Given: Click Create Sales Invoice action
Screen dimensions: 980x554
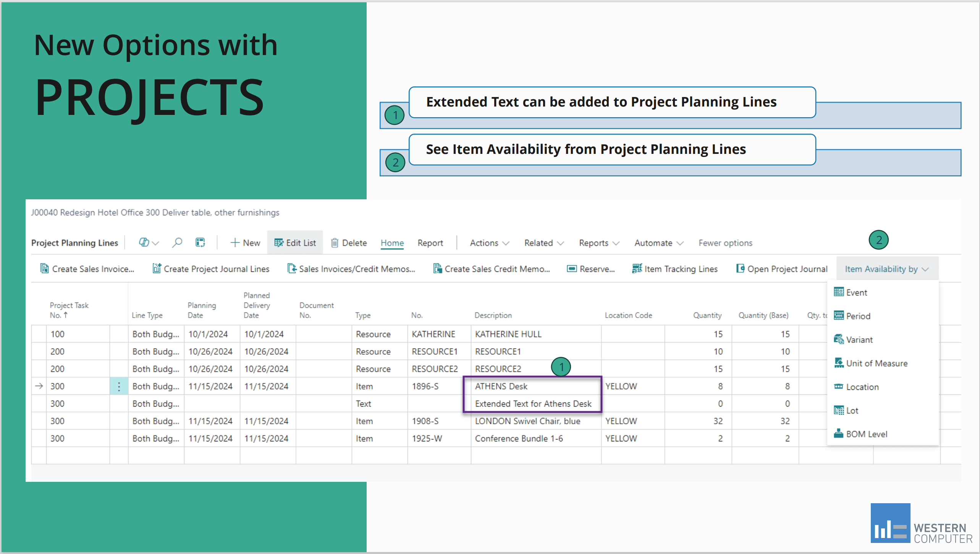Looking at the screenshot, I should pyautogui.click(x=87, y=269).
